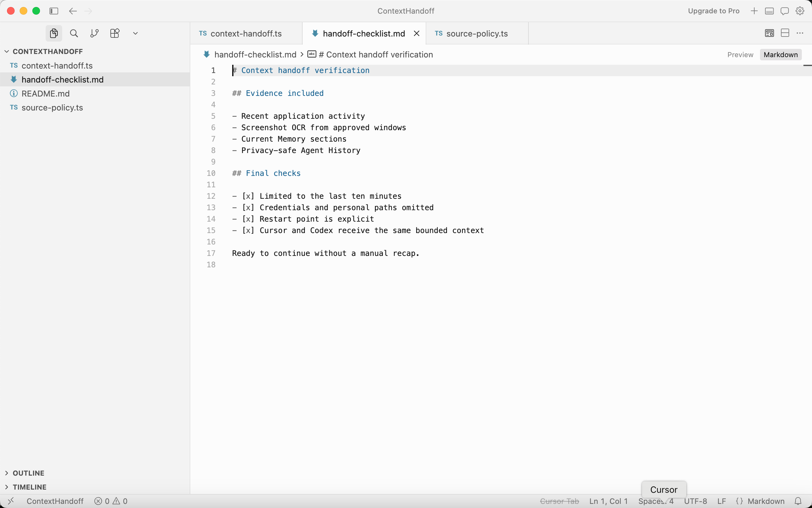Select the handoff-checklist.md tab

click(x=364, y=33)
